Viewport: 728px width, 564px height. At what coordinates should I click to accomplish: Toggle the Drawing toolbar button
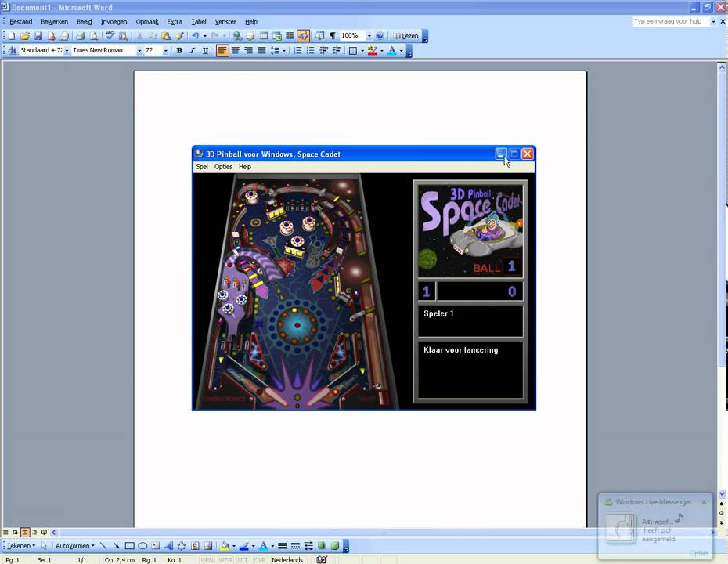point(303,36)
